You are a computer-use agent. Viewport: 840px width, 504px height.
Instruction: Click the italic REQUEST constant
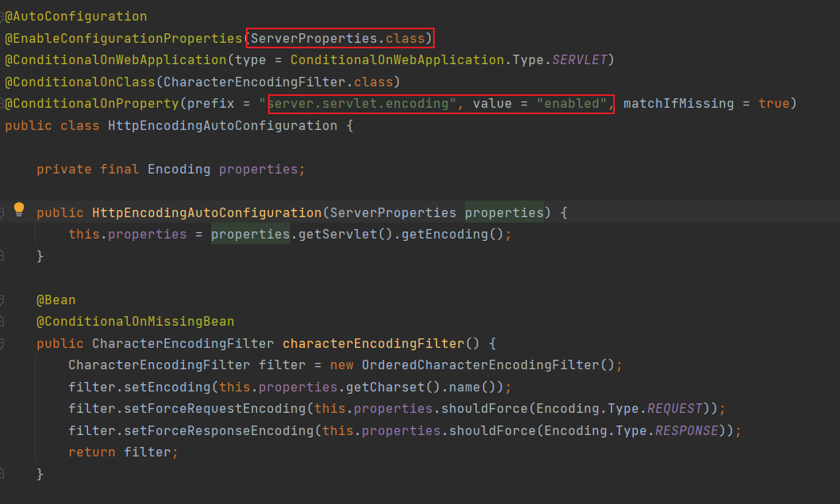(675, 409)
